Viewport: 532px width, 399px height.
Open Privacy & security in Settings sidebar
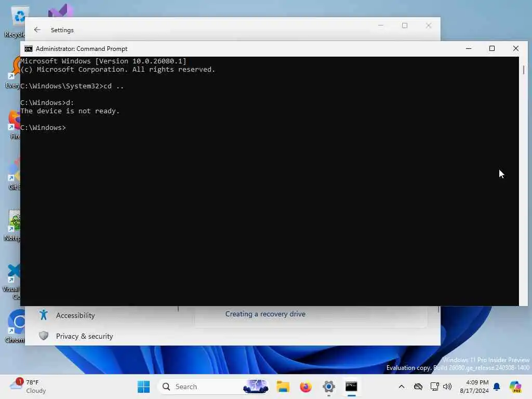[84, 336]
